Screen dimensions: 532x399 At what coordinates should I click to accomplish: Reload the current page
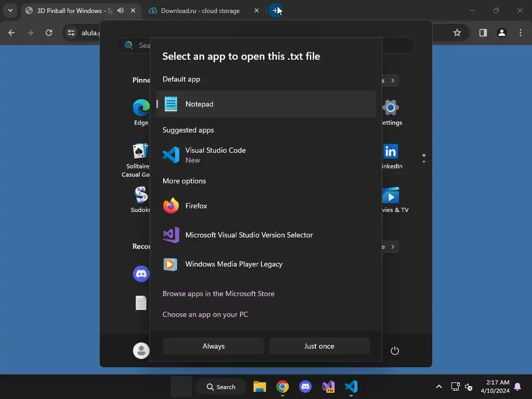click(x=49, y=33)
